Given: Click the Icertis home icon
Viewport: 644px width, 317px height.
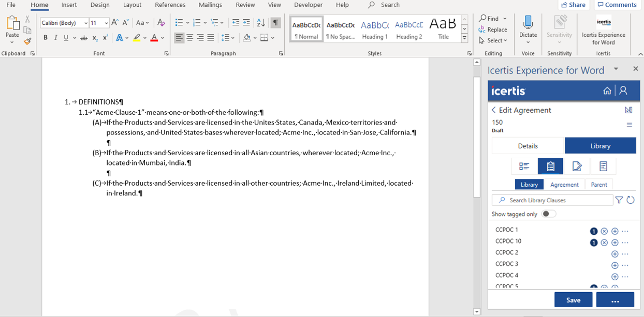Looking at the screenshot, I should [x=607, y=90].
